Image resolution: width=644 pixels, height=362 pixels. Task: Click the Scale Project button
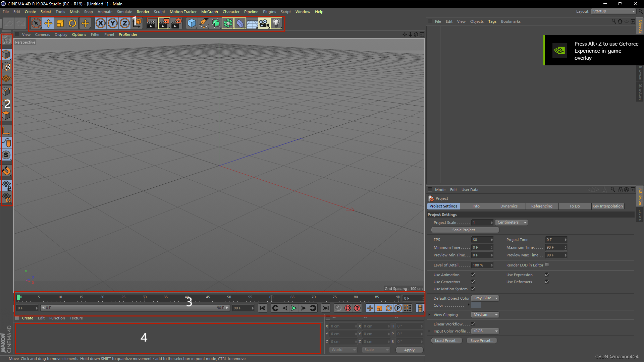coord(465,230)
